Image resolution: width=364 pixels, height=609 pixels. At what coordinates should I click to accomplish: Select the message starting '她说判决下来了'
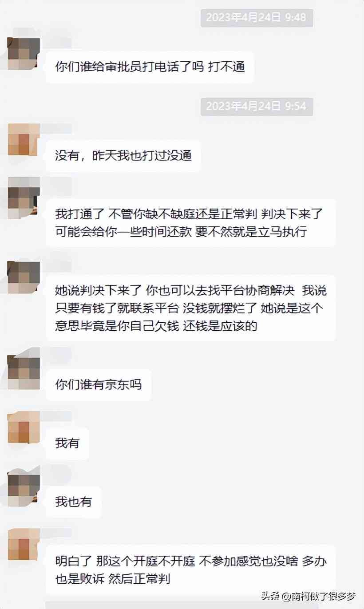click(x=191, y=308)
